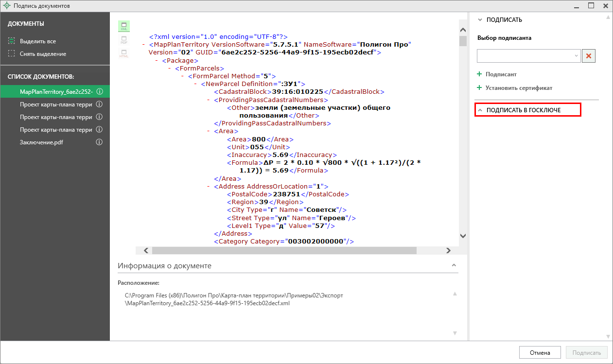The image size is (613, 364).
Task: Click info icon next to Заключение.pdf
Action: click(x=99, y=142)
